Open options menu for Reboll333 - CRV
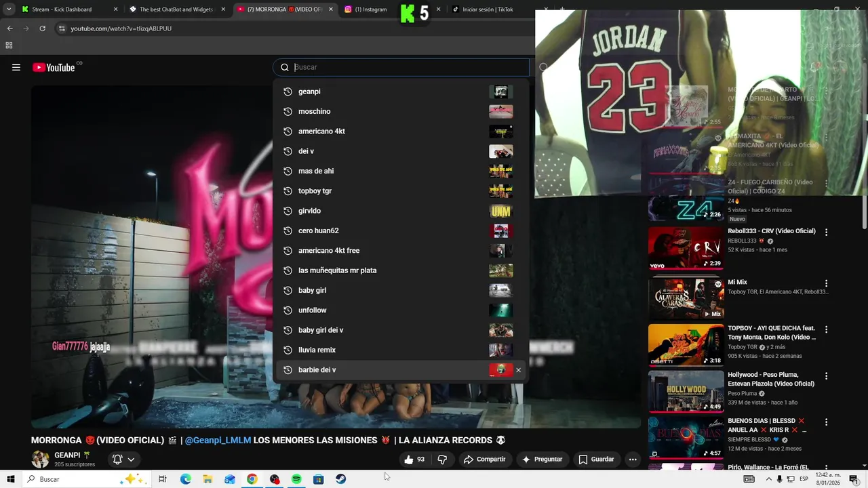The height and width of the screenshot is (488, 868). coord(826,232)
